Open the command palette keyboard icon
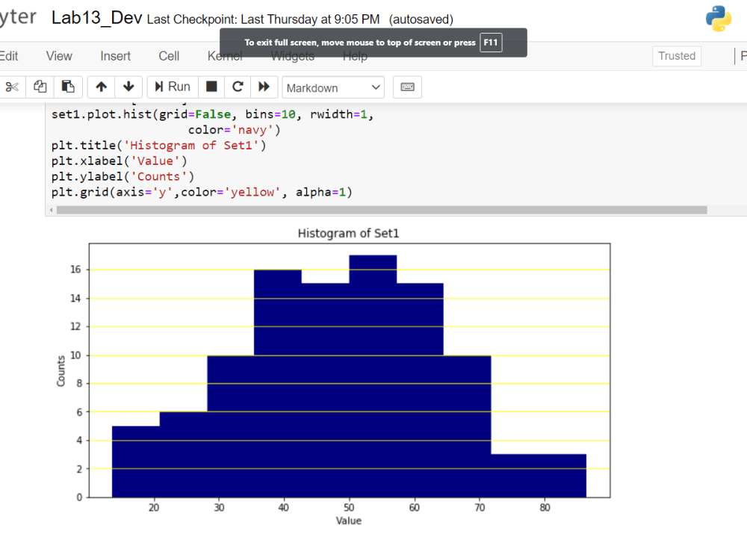747x560 pixels. (x=407, y=87)
